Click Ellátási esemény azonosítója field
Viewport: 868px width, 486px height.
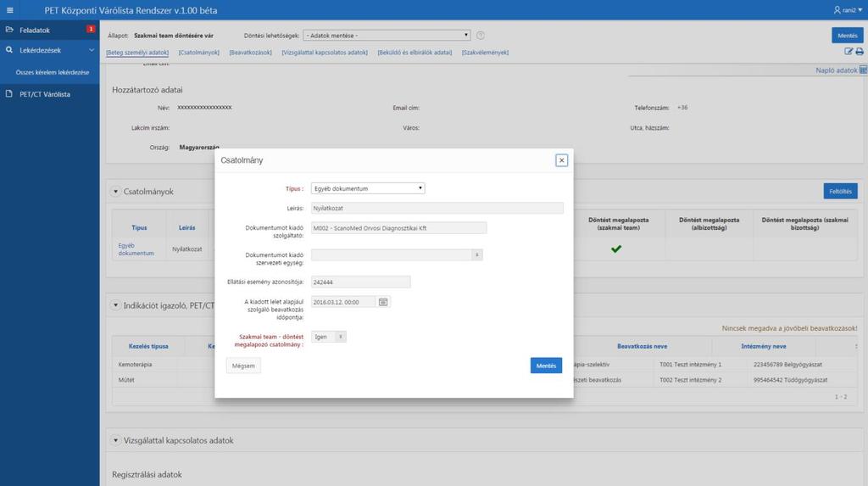[360, 282]
